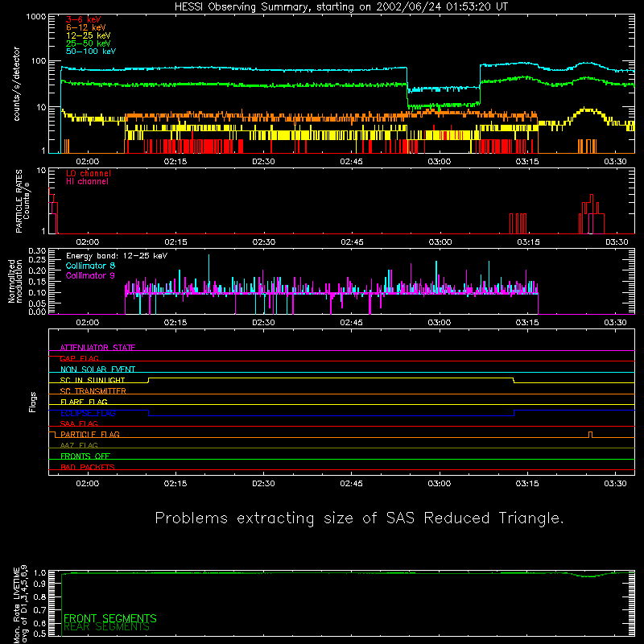Screen dimensions: 644x644
Task: Click the SC TRANSMITTER flag label
Action: (x=93, y=391)
